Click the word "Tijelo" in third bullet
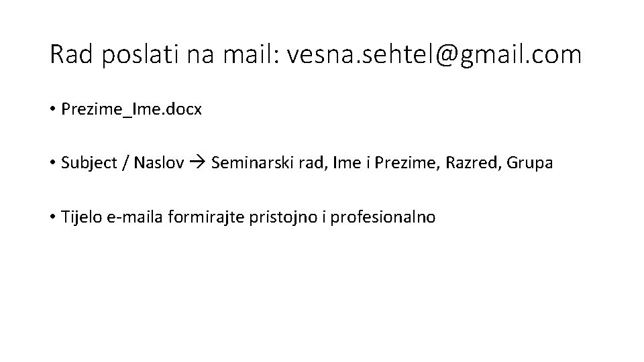 (x=80, y=217)
